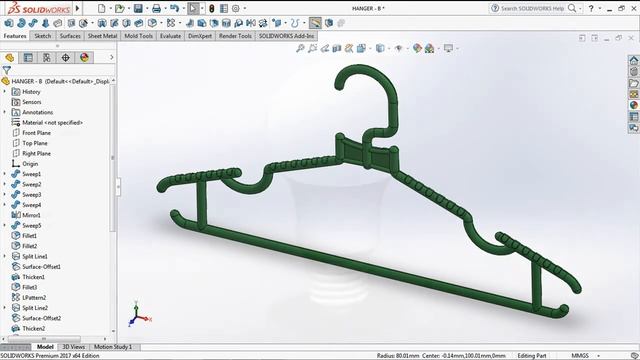Switch to the Surfaces tab
Image resolution: width=640 pixels, height=360 pixels.
(70, 36)
